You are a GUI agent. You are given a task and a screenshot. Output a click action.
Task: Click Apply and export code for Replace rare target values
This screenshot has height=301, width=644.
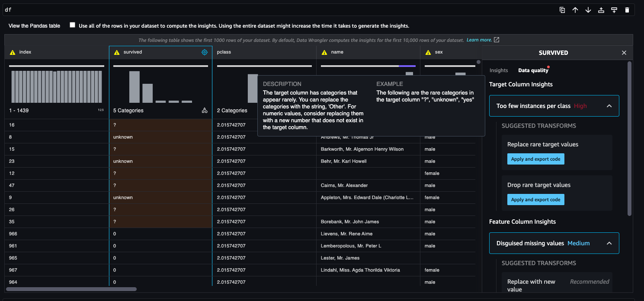(535, 158)
